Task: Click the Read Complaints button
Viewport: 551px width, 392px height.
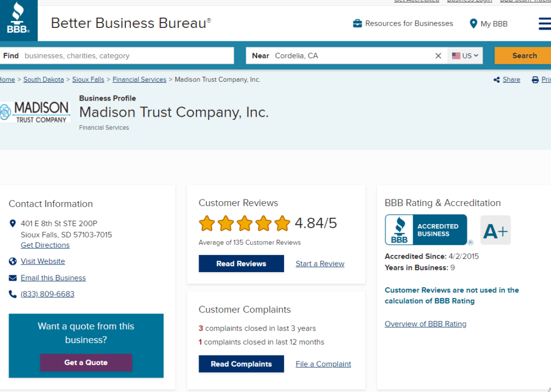Action: (241, 364)
